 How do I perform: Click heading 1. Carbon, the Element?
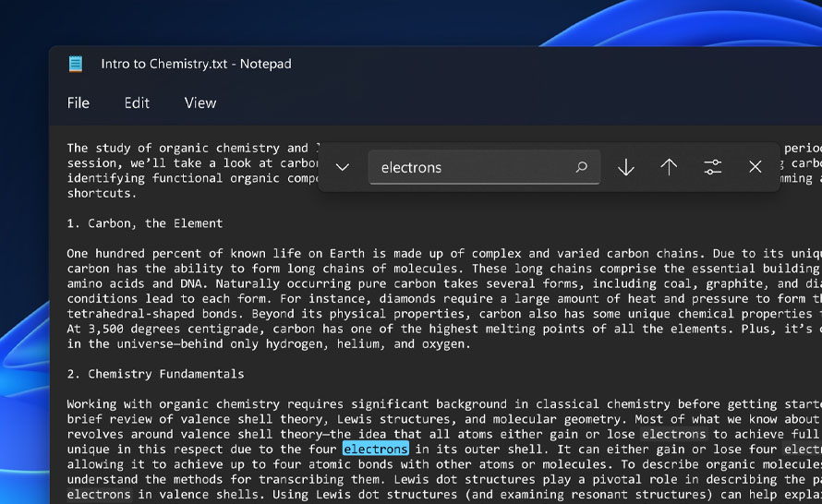(145, 223)
